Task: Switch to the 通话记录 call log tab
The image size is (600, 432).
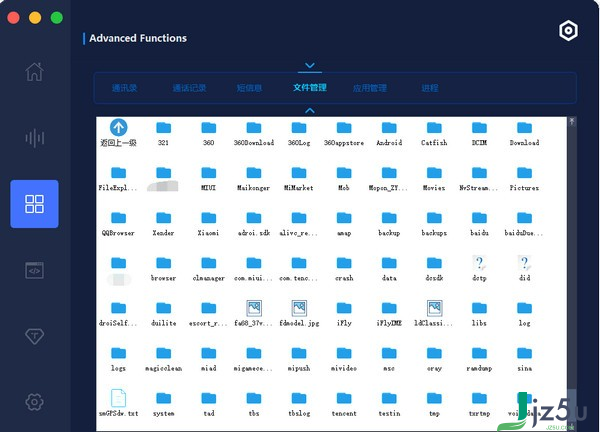Action: (x=189, y=88)
